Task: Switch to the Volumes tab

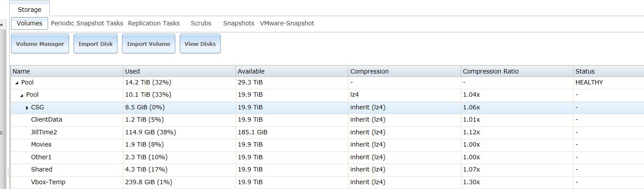Action: 29,23
